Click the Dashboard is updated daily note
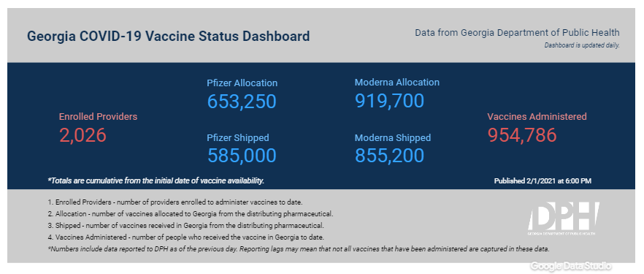 point(582,45)
